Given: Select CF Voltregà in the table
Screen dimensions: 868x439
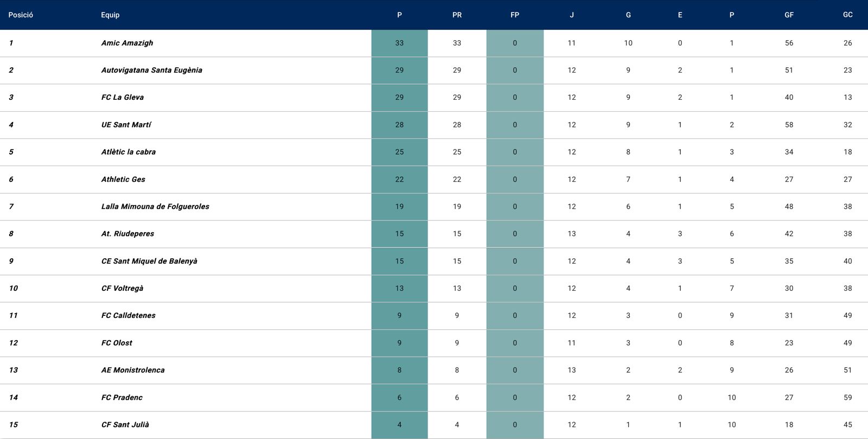Looking at the screenshot, I should pyautogui.click(x=122, y=288).
